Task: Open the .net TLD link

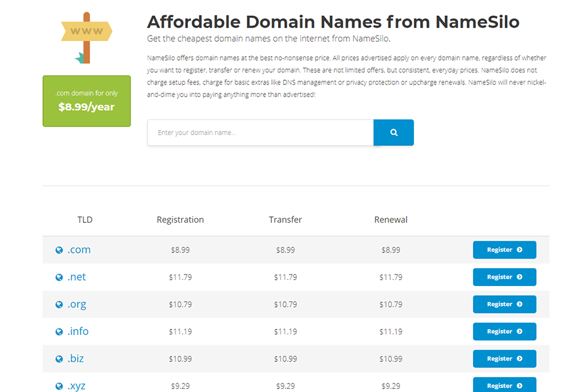Action: (x=77, y=277)
